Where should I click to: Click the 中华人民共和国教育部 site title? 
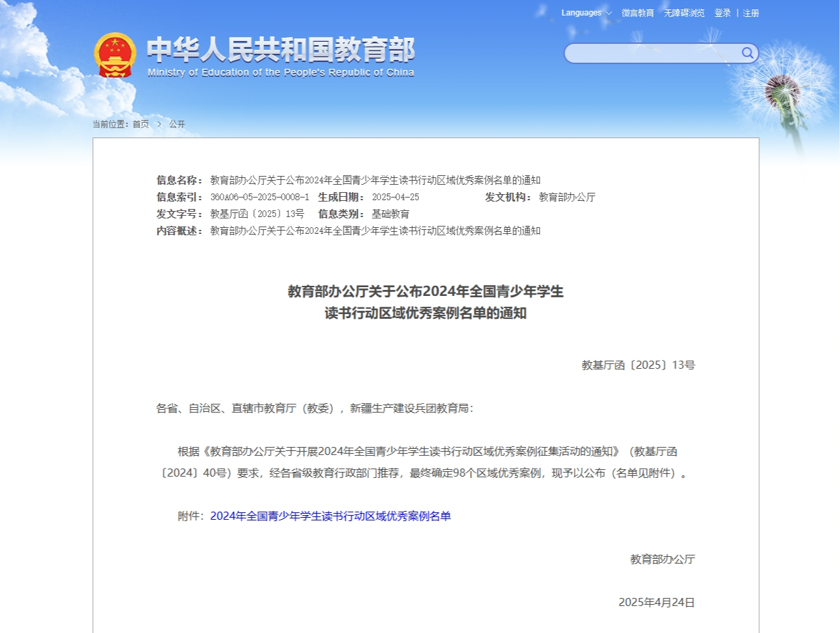tap(281, 50)
